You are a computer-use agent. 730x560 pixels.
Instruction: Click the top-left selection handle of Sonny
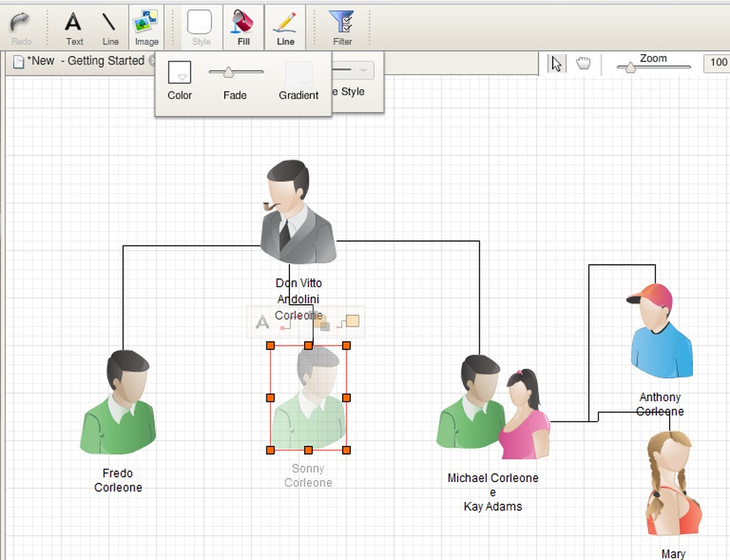271,346
